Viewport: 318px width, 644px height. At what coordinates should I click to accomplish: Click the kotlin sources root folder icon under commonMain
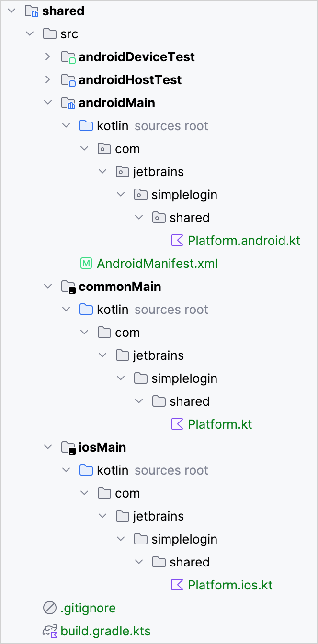(86, 309)
